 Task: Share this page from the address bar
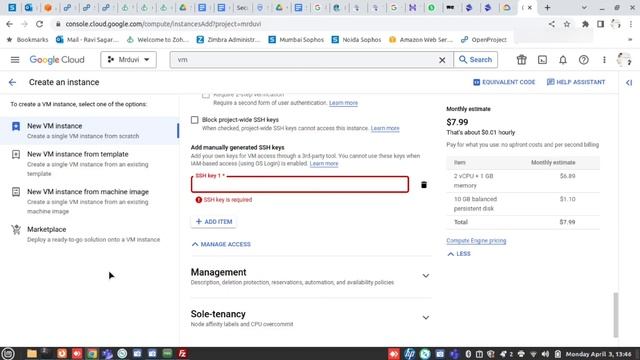(x=551, y=24)
